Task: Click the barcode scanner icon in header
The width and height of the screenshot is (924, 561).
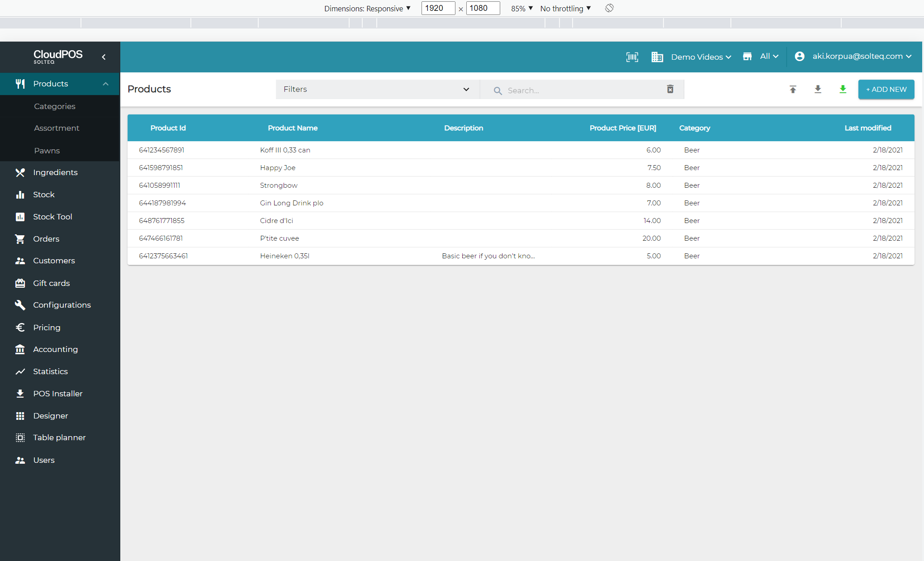Action: point(632,57)
